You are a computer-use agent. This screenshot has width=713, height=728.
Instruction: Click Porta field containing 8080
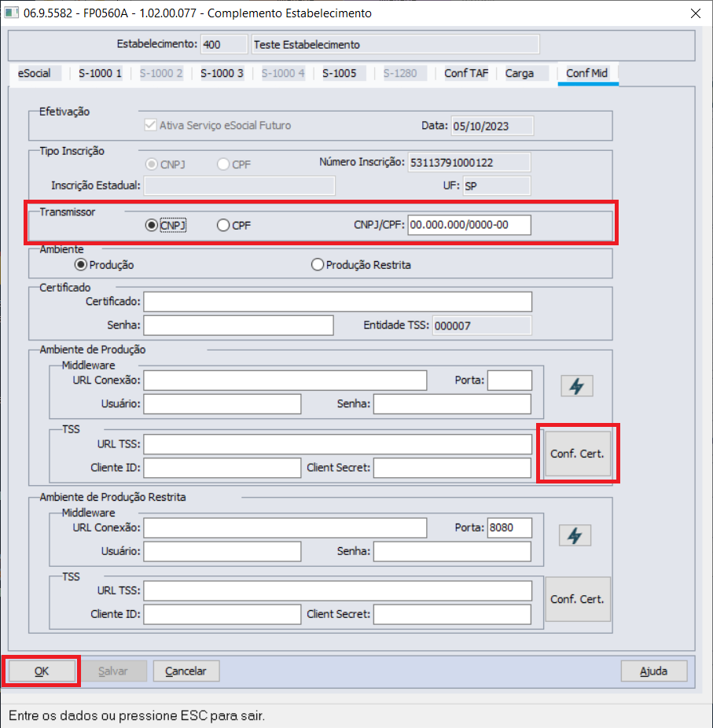[x=509, y=528]
